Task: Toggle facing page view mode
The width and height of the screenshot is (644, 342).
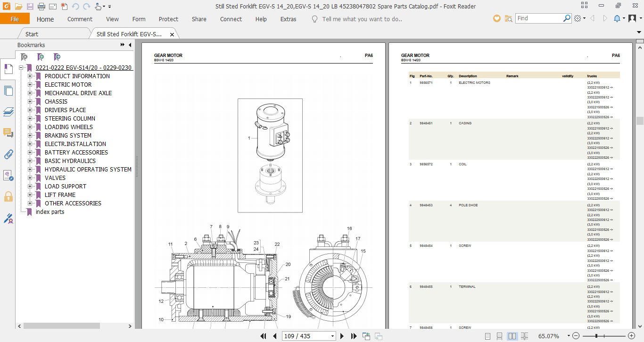Action: pyautogui.click(x=512, y=336)
